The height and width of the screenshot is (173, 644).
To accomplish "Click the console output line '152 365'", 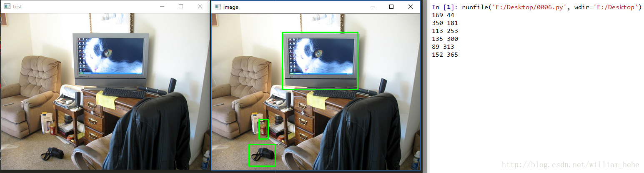I will click(445, 55).
